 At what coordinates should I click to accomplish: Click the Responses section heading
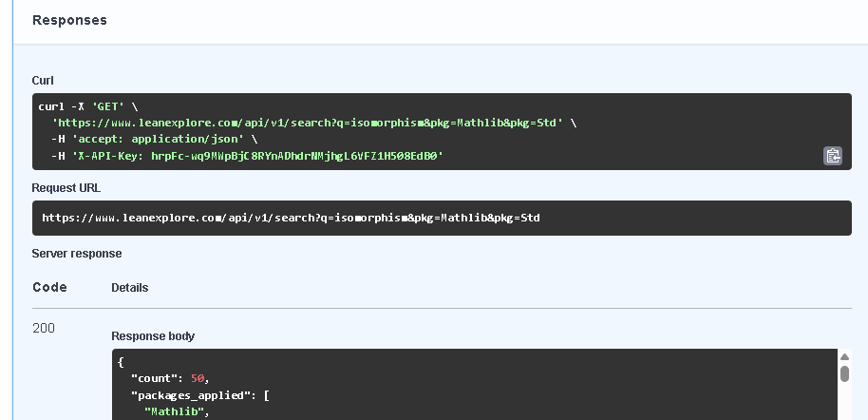tap(69, 20)
